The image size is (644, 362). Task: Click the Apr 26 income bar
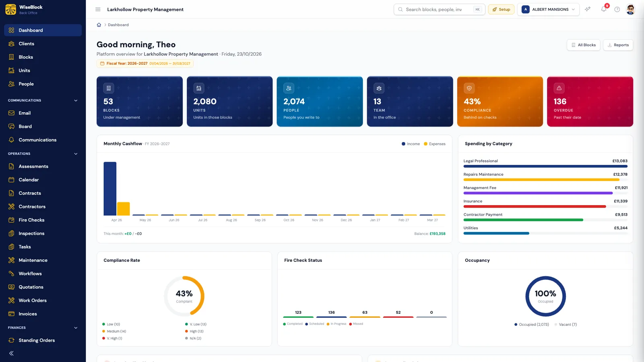[110, 189]
